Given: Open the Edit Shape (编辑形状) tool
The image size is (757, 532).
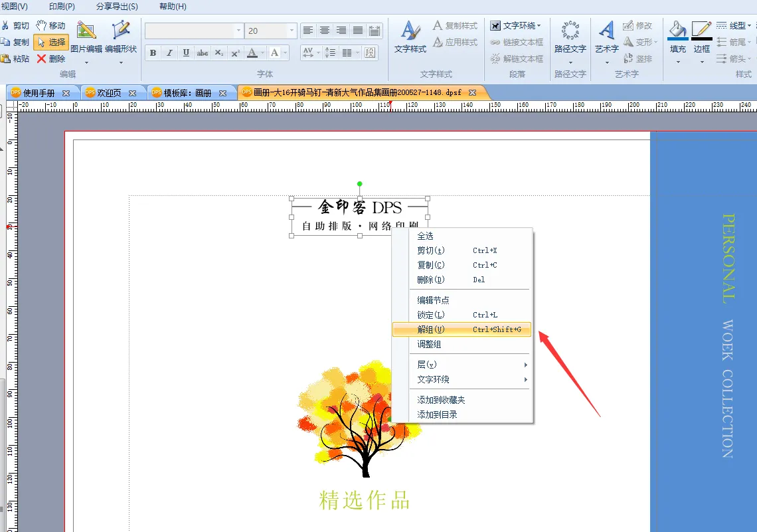Looking at the screenshot, I should tap(121, 43).
